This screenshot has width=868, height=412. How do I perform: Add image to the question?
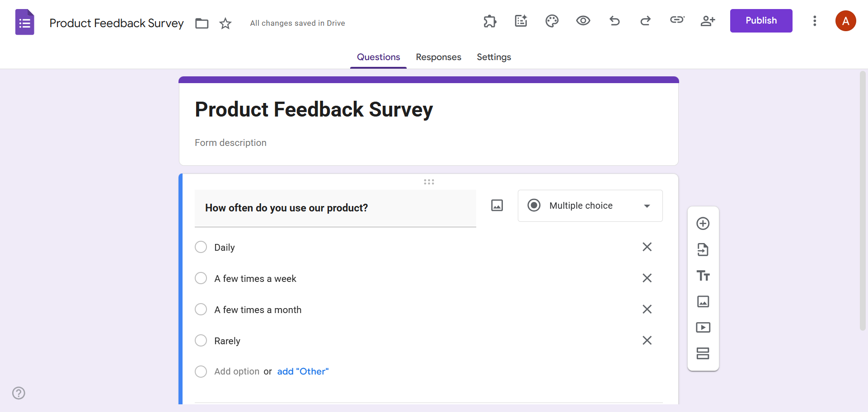pos(497,206)
